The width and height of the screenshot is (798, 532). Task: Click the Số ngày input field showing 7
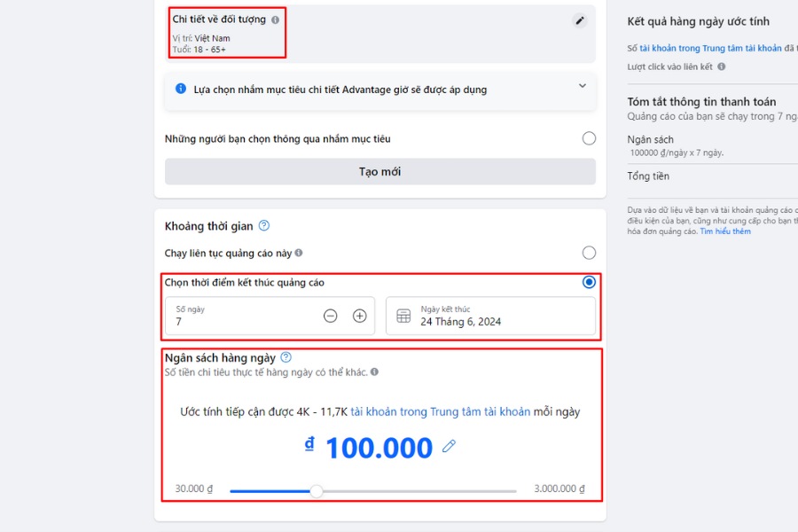pyautogui.click(x=222, y=321)
